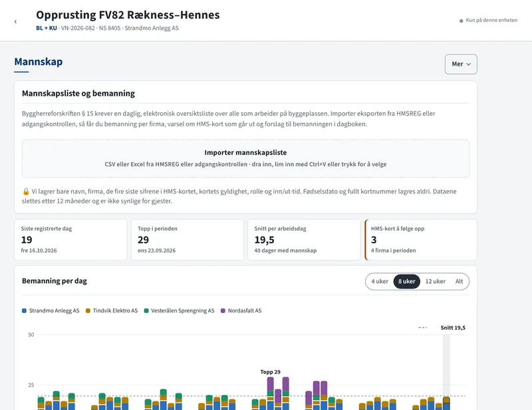Click the 'Strandmo Anlegg AS' legend label
This screenshot has width=532, height=410.
point(55,310)
